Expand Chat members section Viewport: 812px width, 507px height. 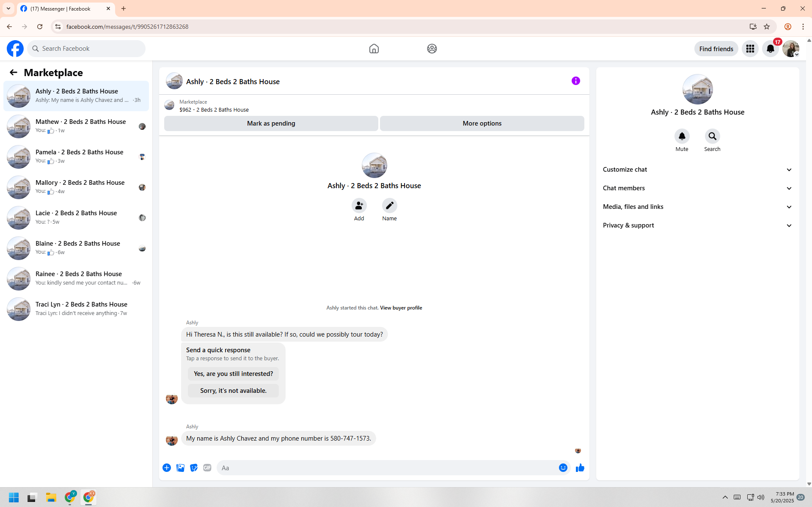click(697, 188)
